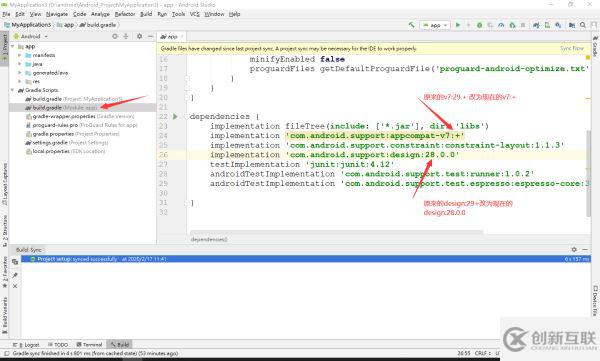This screenshot has height=361, width=600.
Task: Open the Gradle side tool window
Action: [x=595, y=46]
